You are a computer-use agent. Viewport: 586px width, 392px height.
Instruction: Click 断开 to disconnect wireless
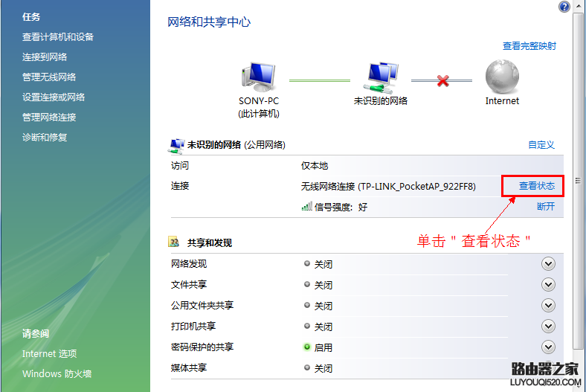[x=546, y=206]
